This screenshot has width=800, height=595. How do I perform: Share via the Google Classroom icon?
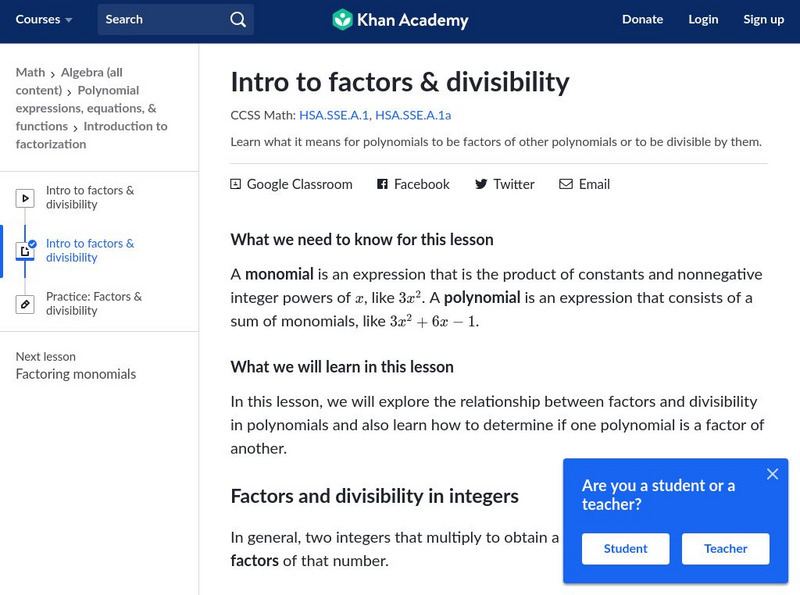236,184
